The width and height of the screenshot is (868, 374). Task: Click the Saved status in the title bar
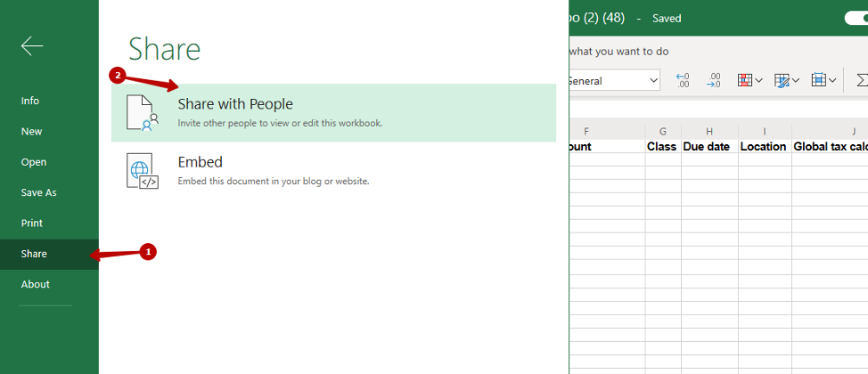(667, 19)
